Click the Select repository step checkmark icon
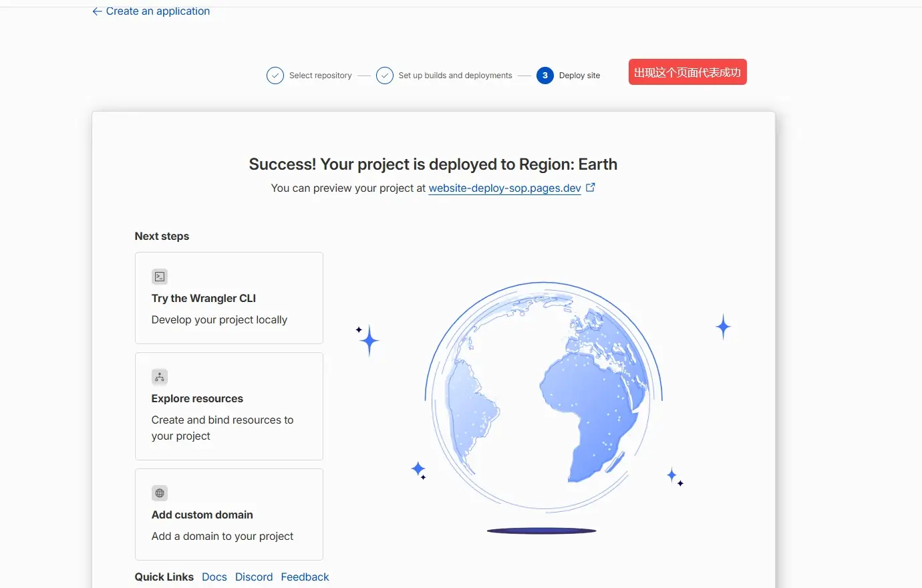This screenshot has width=922, height=588. (275, 76)
